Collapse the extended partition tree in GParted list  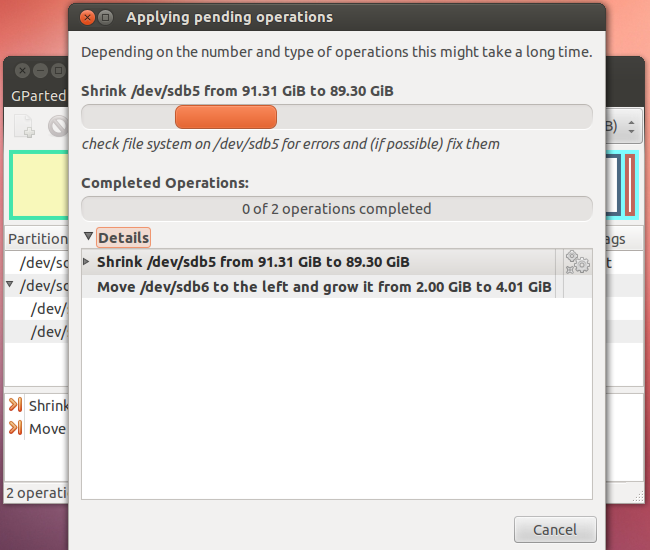(10, 285)
